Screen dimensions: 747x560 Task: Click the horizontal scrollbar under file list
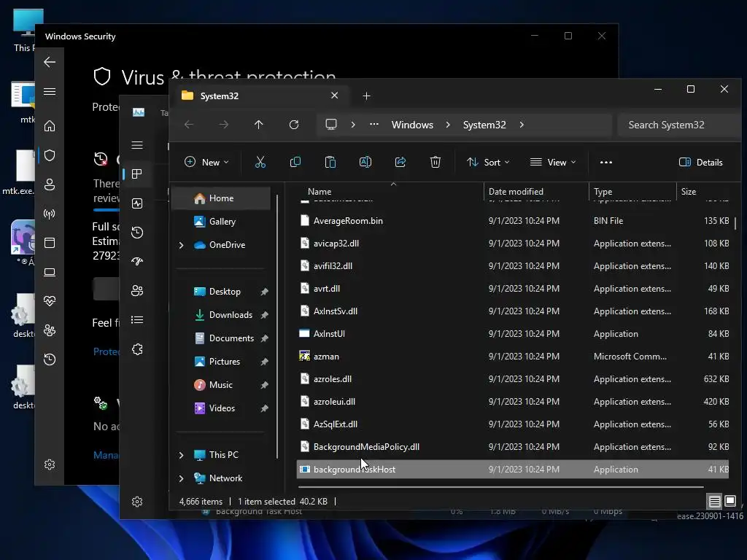click(500, 486)
